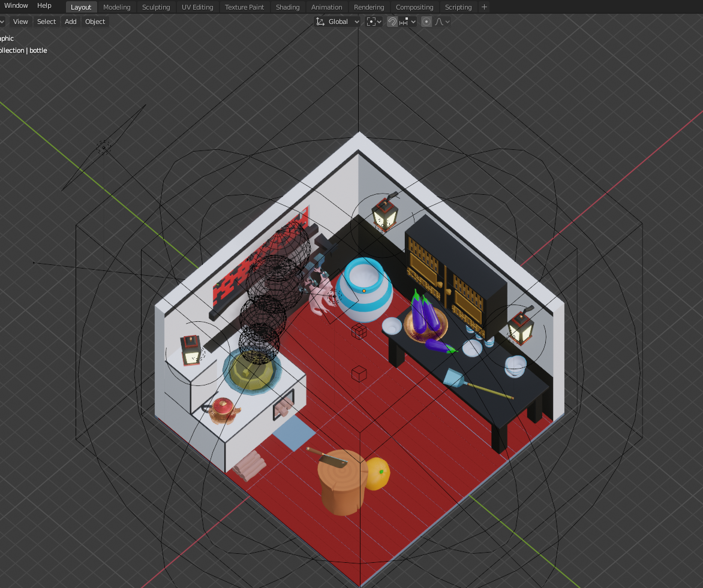The width and height of the screenshot is (703, 588).
Task: Open the Help menu
Action: click(44, 5)
